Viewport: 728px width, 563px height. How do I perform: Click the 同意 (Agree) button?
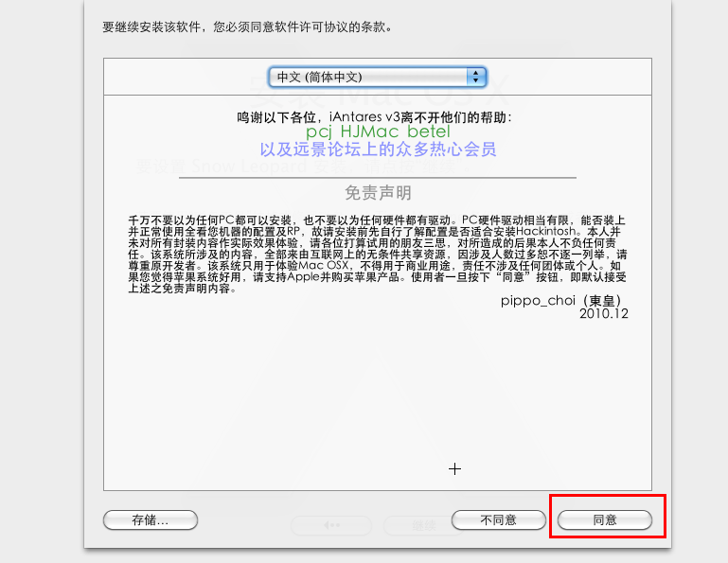605,519
